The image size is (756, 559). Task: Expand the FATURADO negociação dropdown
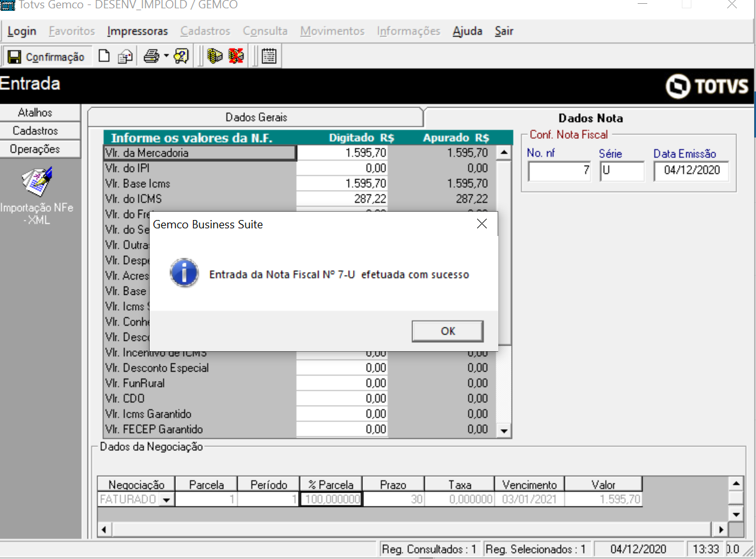[166, 500]
